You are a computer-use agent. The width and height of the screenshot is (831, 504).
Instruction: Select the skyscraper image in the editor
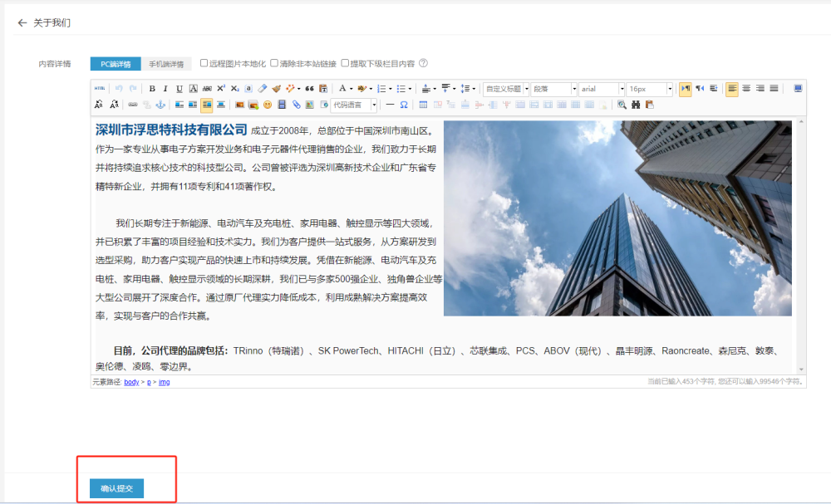pyautogui.click(x=617, y=218)
